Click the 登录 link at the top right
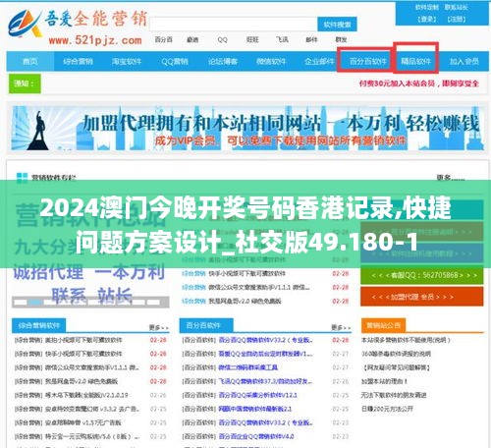 pos(427,19)
